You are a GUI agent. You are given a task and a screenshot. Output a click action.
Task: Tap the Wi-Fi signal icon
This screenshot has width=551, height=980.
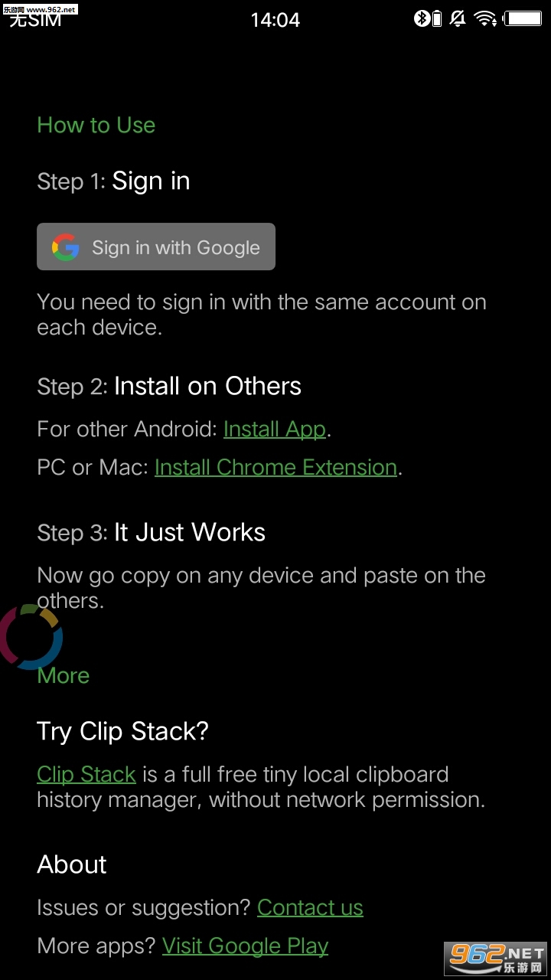485,18
